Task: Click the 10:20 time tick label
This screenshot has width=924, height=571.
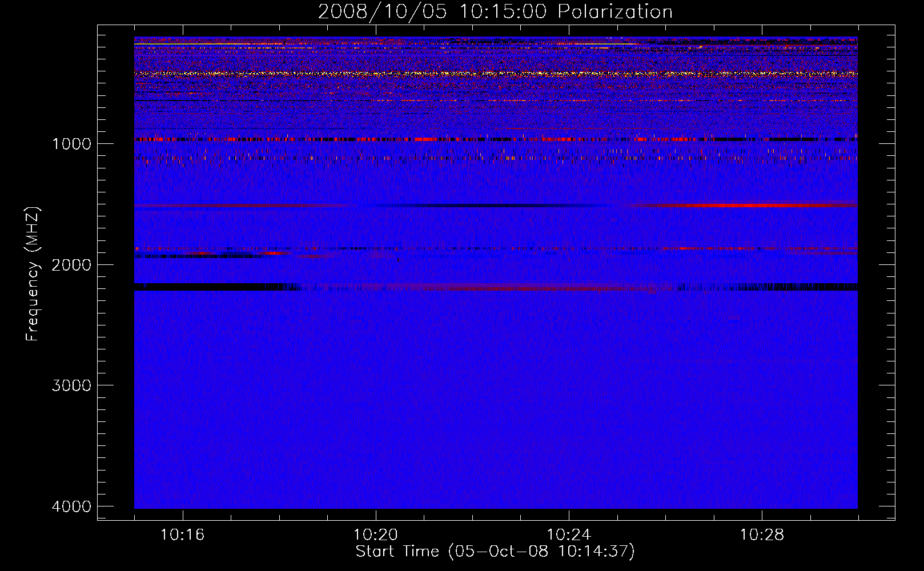Action: 376,535
